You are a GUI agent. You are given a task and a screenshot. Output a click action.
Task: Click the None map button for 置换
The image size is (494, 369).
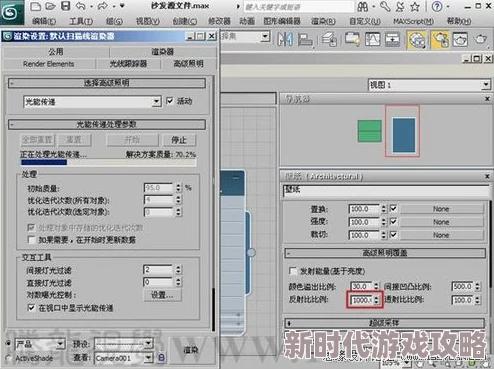pos(441,209)
